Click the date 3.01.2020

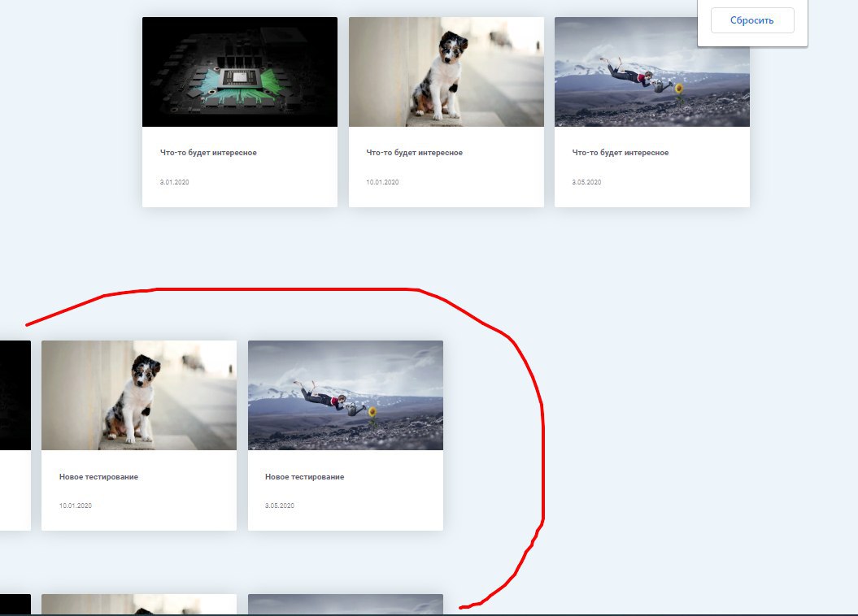click(x=174, y=182)
